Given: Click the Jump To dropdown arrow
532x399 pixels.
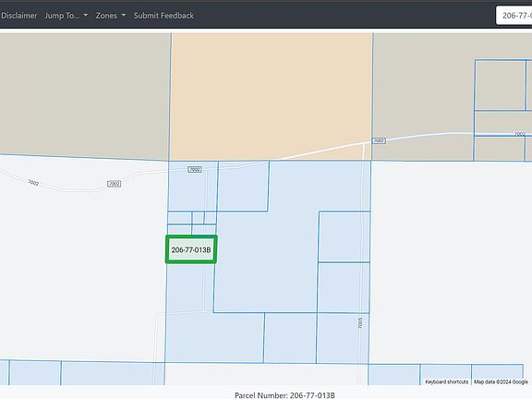Looking at the screenshot, I should tap(86, 16).
